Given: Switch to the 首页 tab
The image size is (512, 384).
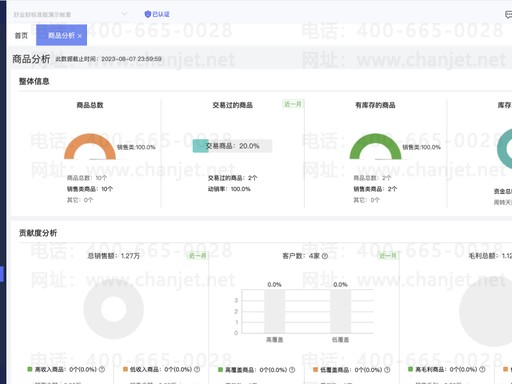Looking at the screenshot, I should point(21,35).
